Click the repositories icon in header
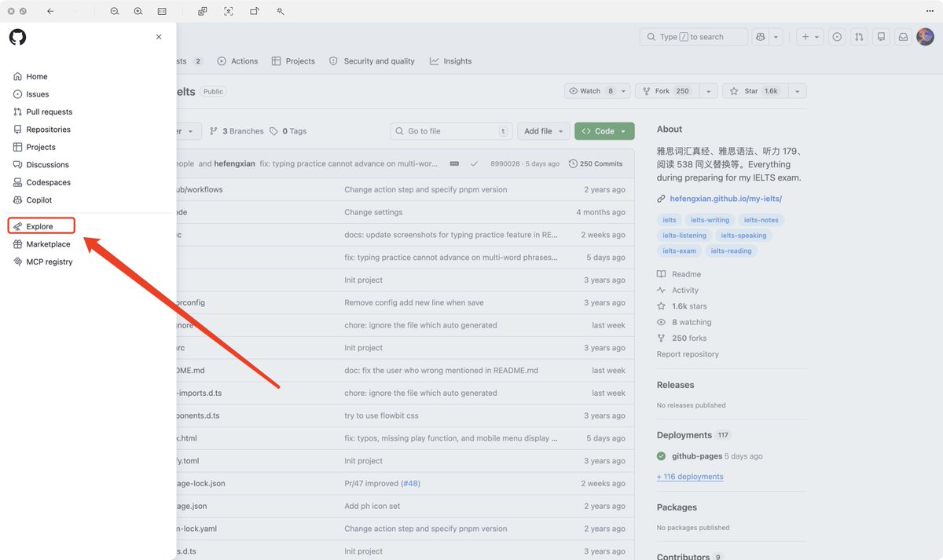Viewport: 943px width, 560px height. tap(881, 37)
